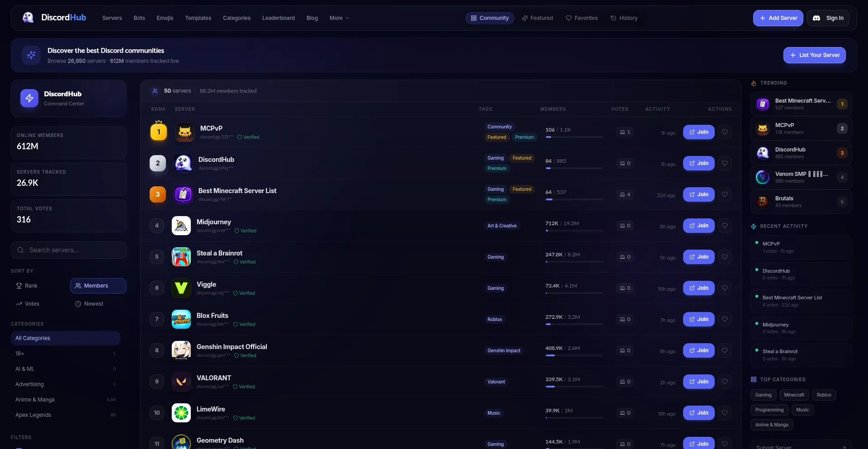The width and height of the screenshot is (868, 449).
Task: Click the Minecraft top category chip
Action: [794, 395]
